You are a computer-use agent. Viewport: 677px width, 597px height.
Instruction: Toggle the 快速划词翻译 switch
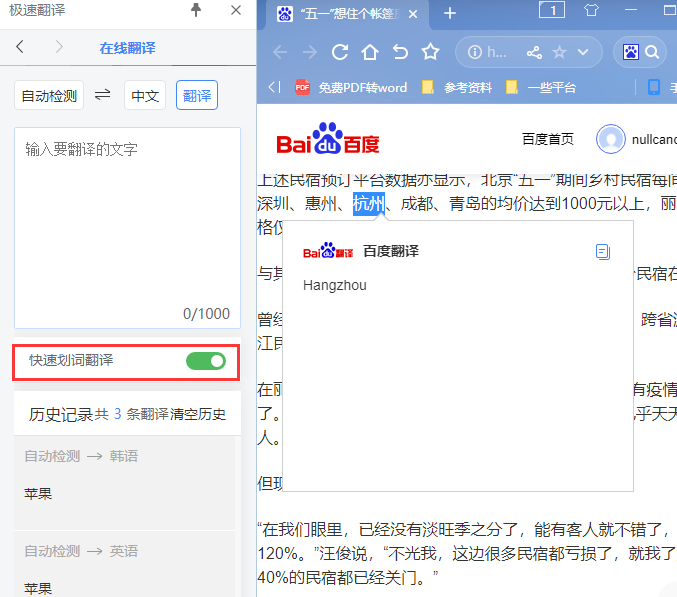(206, 361)
